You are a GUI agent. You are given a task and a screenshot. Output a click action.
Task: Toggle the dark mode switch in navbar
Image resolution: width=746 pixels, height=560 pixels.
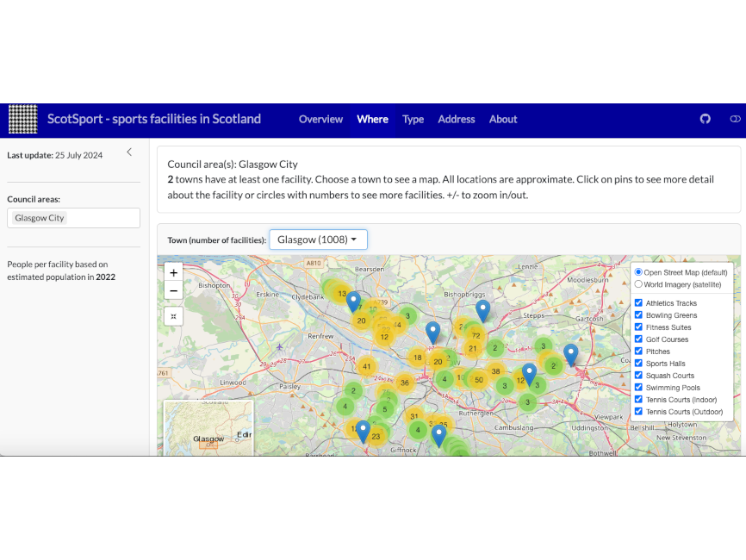(735, 119)
